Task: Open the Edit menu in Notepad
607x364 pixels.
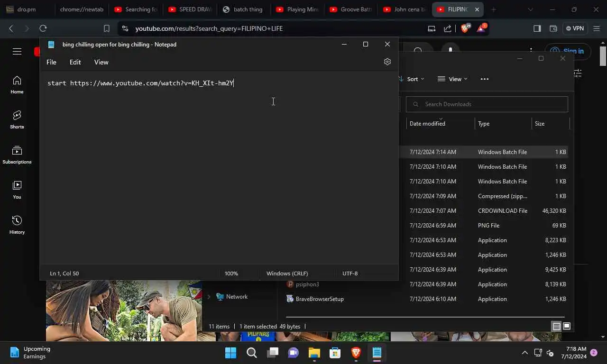Action: 75,62
